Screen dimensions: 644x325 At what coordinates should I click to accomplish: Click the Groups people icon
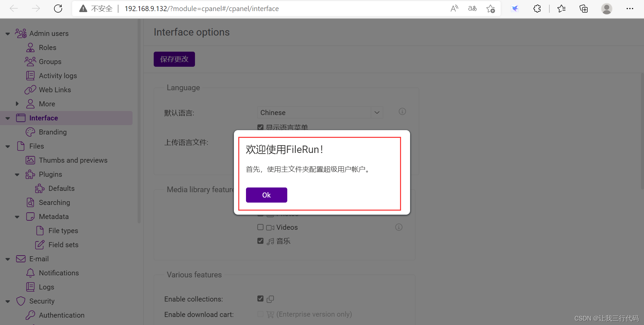[30, 61]
